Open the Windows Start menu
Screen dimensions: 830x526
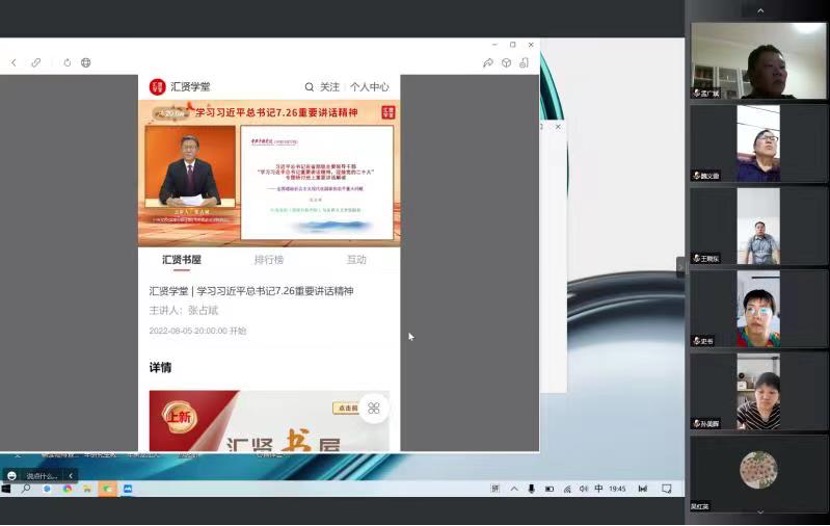click(x=6, y=489)
